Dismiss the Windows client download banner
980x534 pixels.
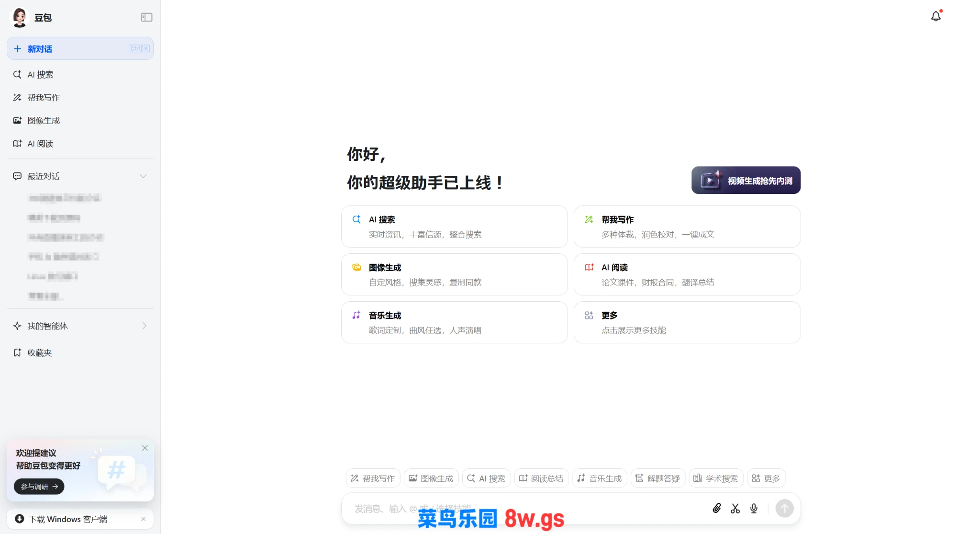tap(143, 519)
